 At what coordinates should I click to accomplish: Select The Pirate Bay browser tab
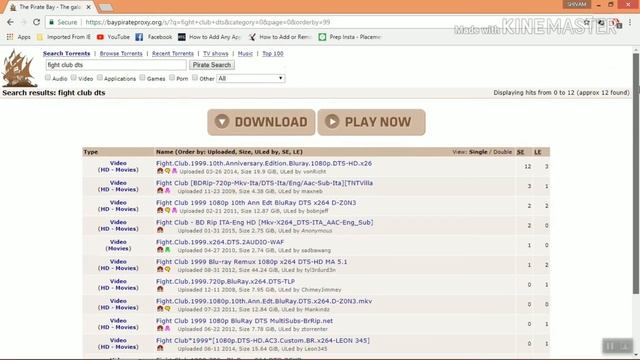[x=51, y=7]
